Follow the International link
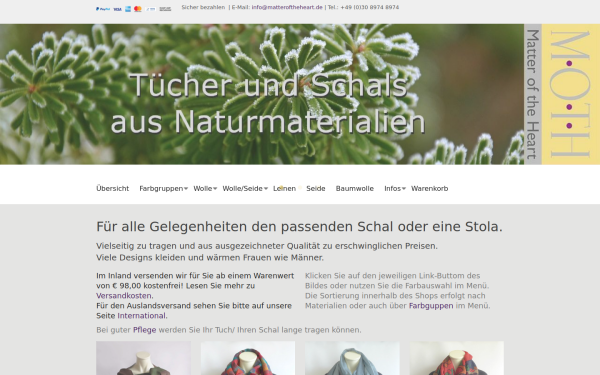 click(141, 316)
